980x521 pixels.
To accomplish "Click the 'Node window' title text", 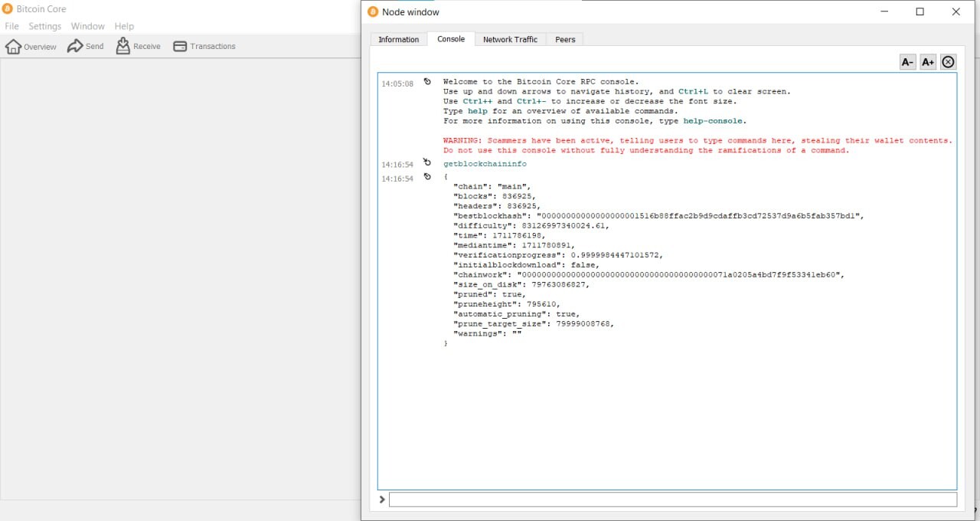I will coord(410,12).
